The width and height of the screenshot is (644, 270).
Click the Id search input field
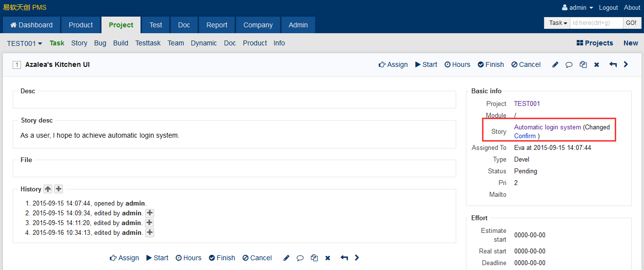[597, 23]
